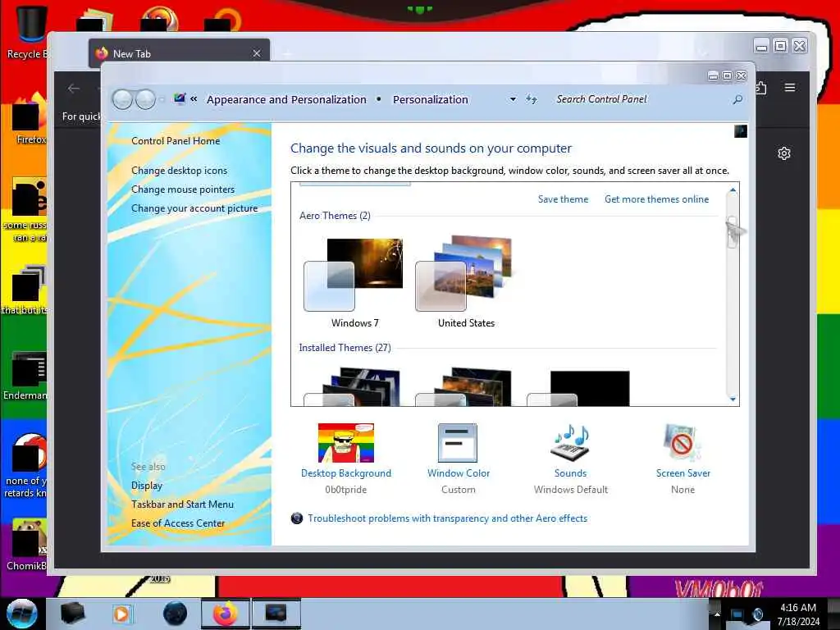The image size is (840, 630).
Task: Open Troubleshoot problems with transparency link
Action: pos(447,518)
